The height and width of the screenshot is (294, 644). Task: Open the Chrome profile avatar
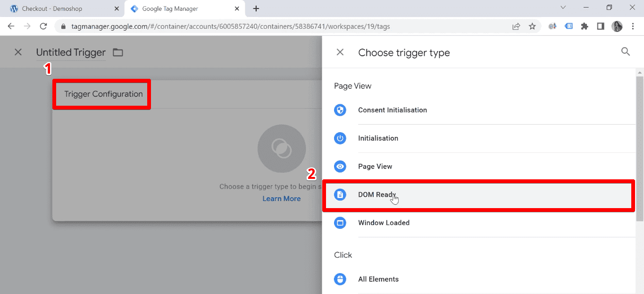[x=617, y=26]
